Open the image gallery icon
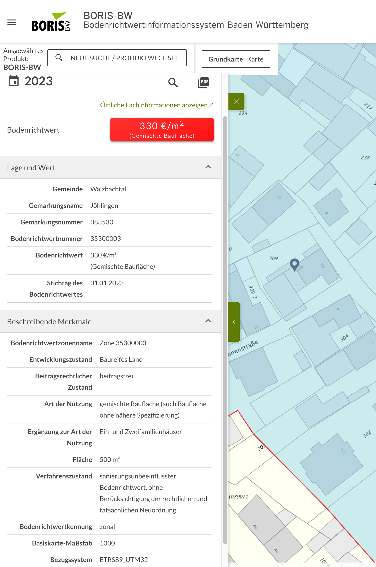 tap(204, 82)
